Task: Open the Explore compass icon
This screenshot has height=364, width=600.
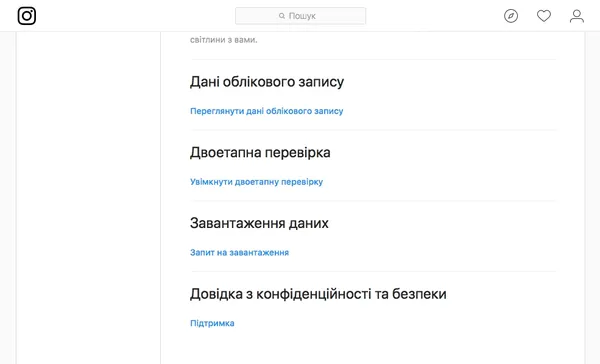Action: (x=511, y=16)
